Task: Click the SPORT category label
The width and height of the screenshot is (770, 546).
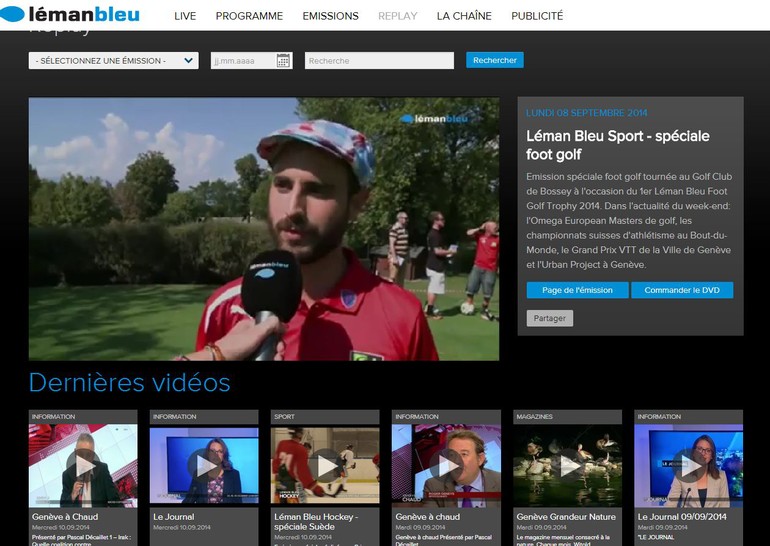Action: [x=284, y=416]
